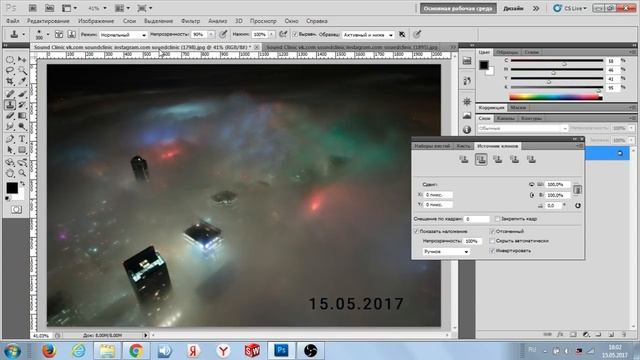Toggle Invert checkbox (Инвертировать)
The height and width of the screenshot is (360, 640).
(492, 251)
